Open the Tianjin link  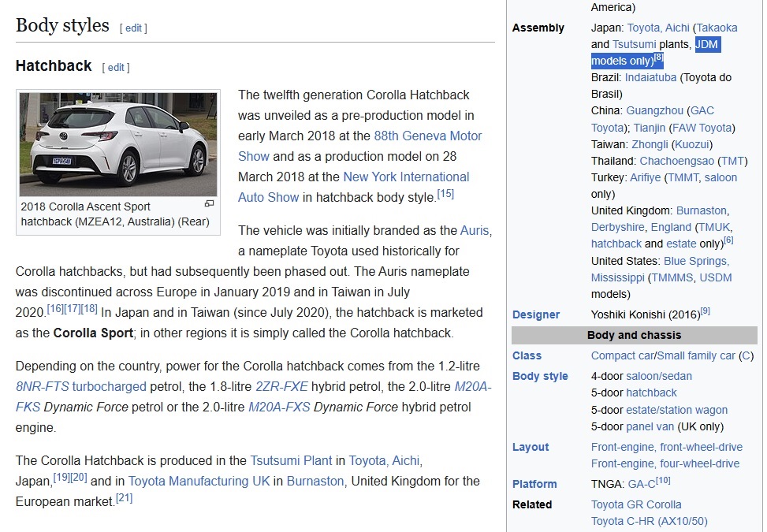649,128
